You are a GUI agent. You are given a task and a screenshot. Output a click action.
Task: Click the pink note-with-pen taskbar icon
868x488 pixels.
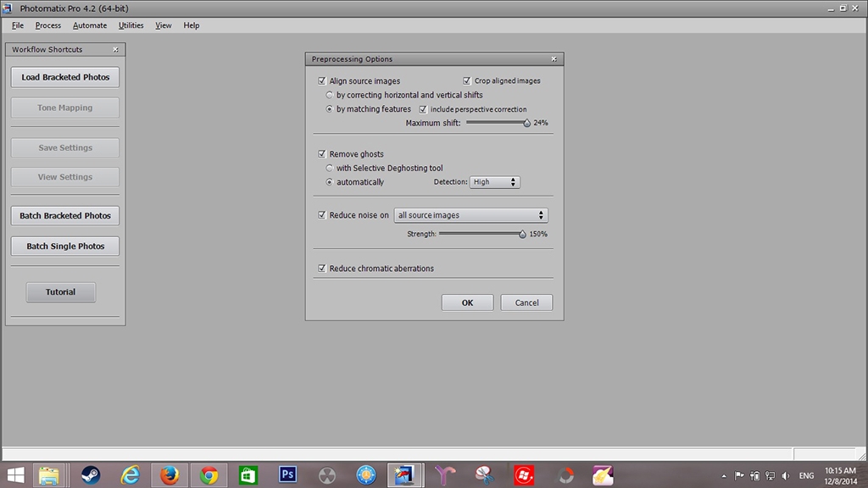pyautogui.click(x=603, y=475)
